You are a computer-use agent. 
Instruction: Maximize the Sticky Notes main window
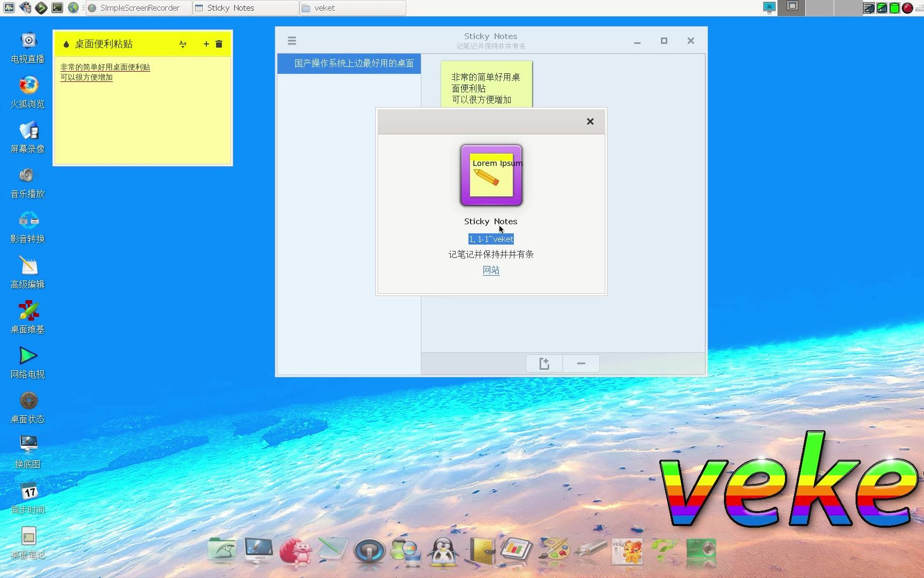point(664,41)
